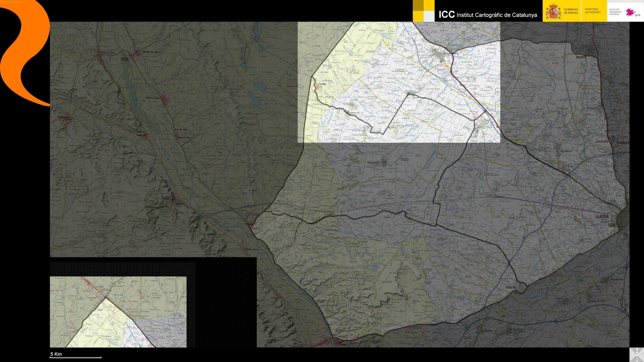The height and width of the screenshot is (362, 644).
Task: Click the Zaidín town marker
Action: pos(252,223)
